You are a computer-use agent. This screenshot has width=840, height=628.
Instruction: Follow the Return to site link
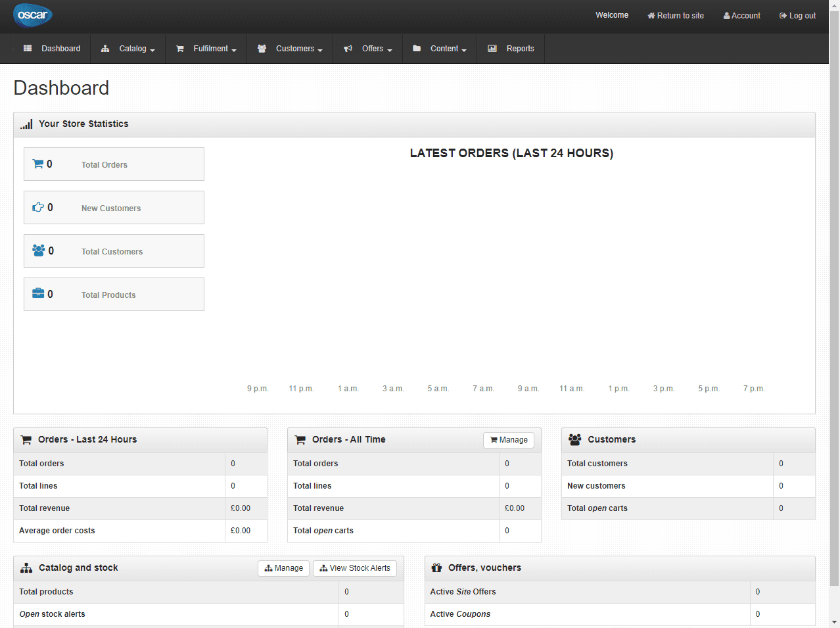pyautogui.click(x=676, y=16)
